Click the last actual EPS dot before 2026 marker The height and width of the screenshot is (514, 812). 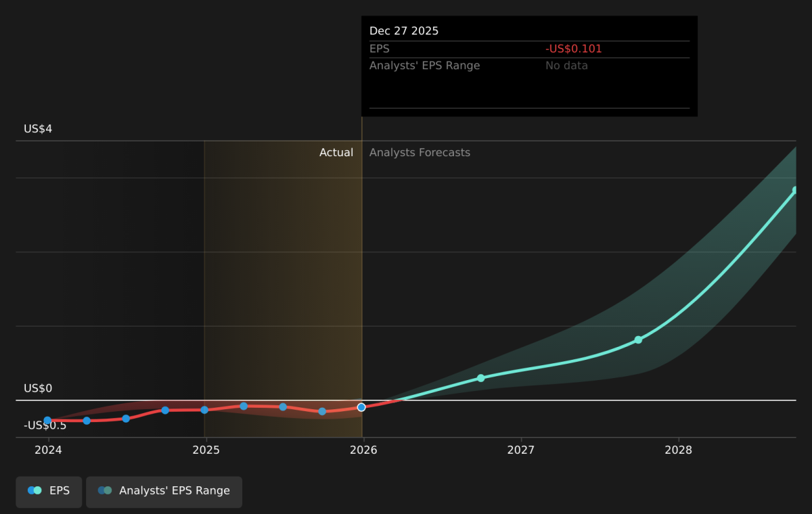click(322, 411)
